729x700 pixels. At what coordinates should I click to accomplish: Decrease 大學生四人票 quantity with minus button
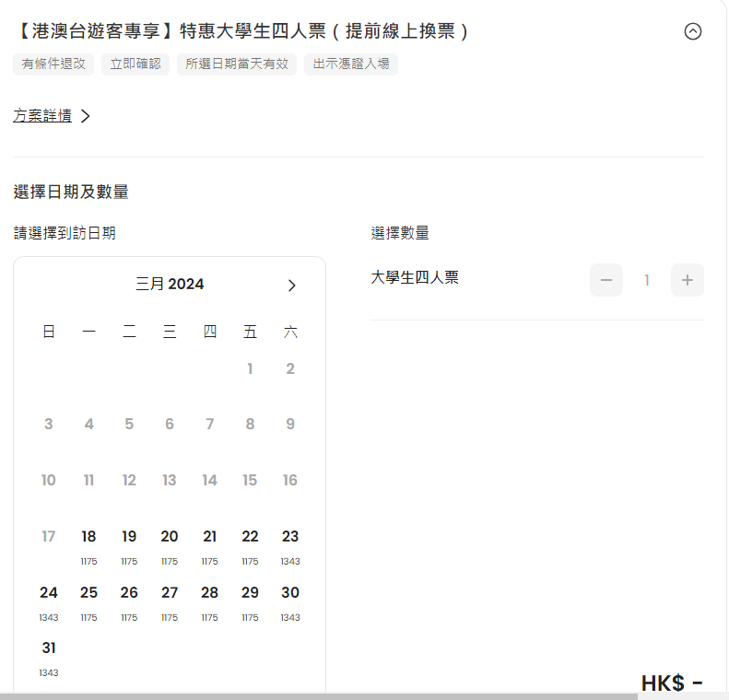[606, 280]
